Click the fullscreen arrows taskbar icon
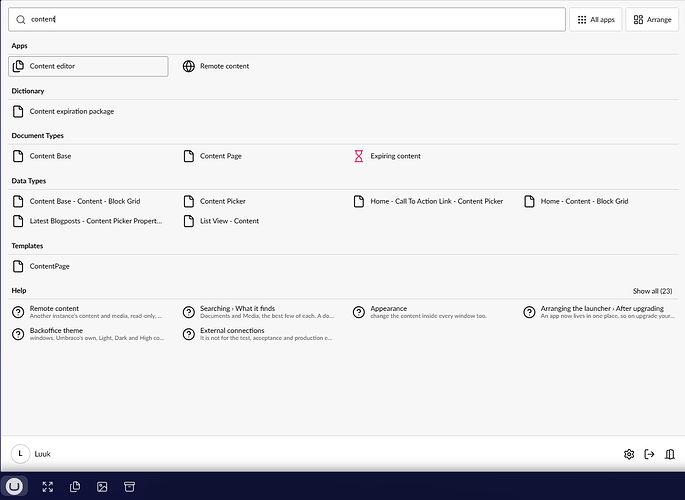The height and width of the screenshot is (500, 685). [x=48, y=486]
